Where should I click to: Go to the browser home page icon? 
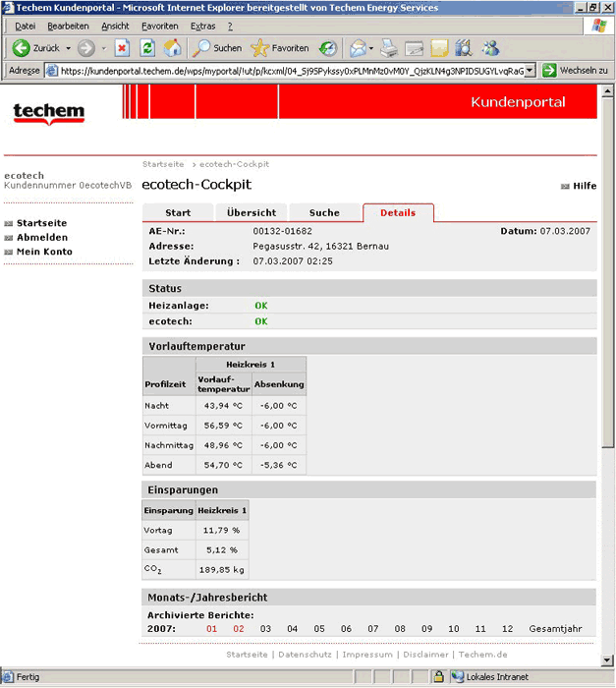coord(173,48)
